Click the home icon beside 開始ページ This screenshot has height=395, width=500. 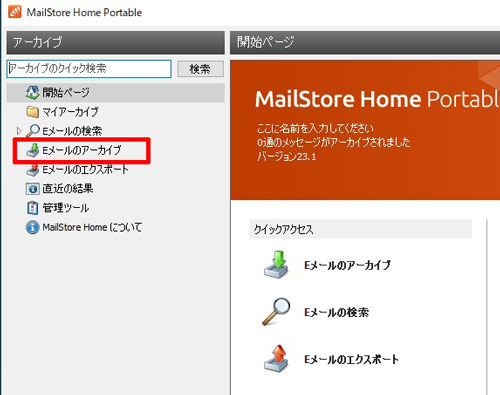(x=32, y=92)
